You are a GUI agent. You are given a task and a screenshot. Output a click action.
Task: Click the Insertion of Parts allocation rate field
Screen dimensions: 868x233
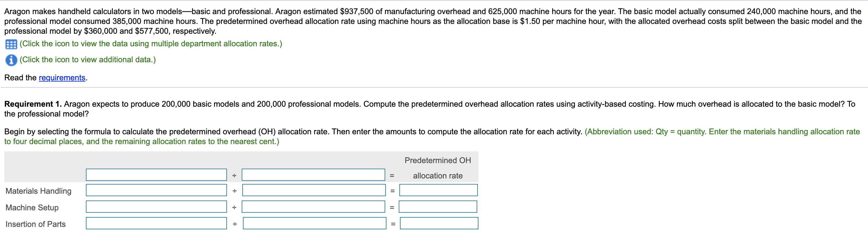[439, 223]
